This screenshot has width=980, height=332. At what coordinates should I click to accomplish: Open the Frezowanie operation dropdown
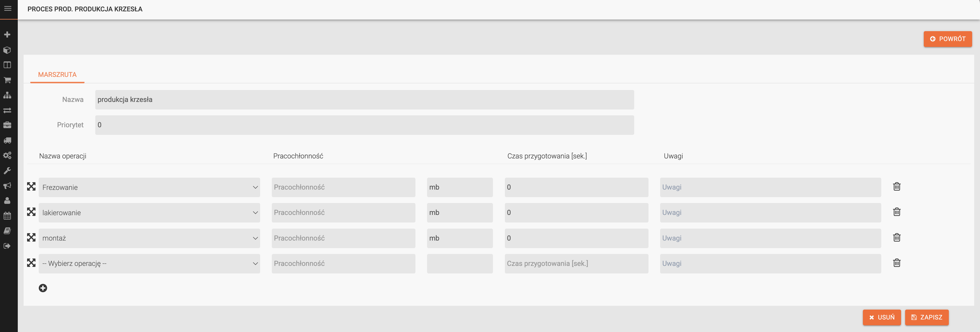149,188
